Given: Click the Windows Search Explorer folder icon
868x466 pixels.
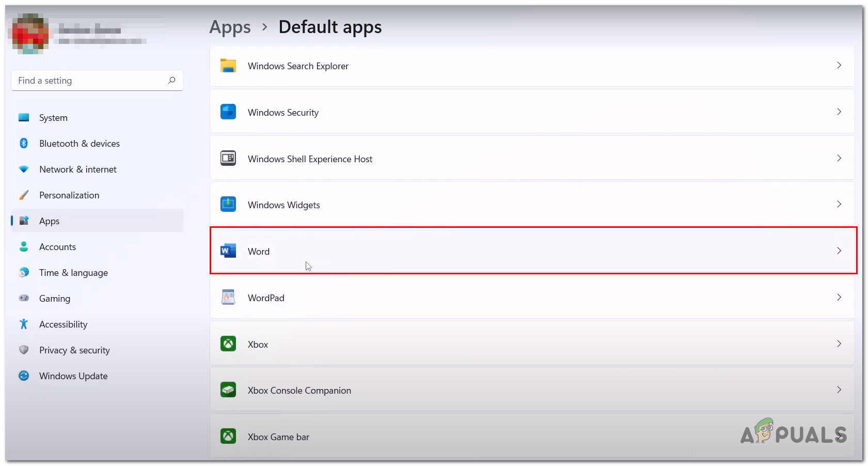Looking at the screenshot, I should [228, 66].
